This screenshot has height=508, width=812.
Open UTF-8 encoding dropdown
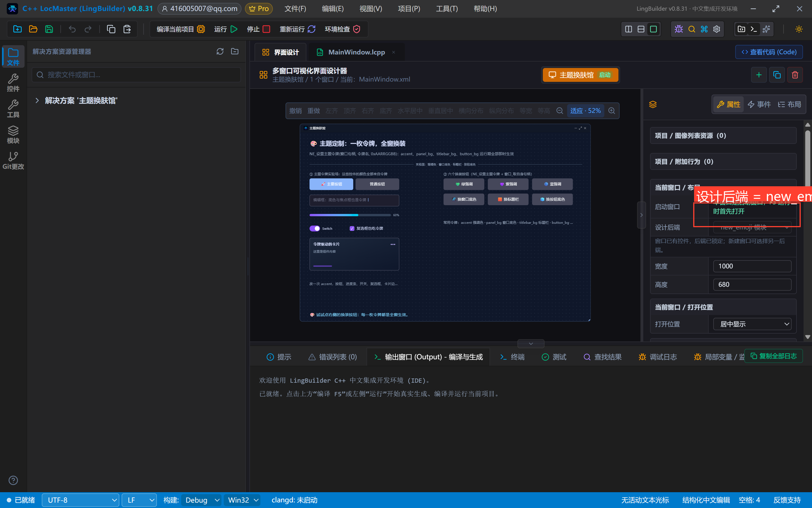[x=80, y=500]
